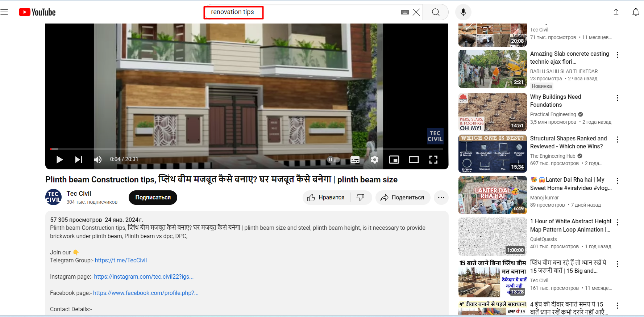The width and height of the screenshot is (644, 317).
Task: Play the video
Action: pyautogui.click(x=59, y=160)
